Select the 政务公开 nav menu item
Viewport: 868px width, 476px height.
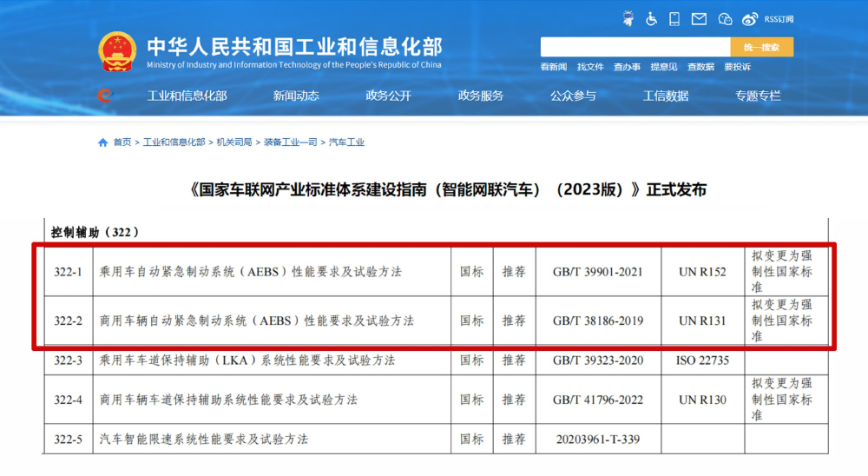tap(389, 96)
